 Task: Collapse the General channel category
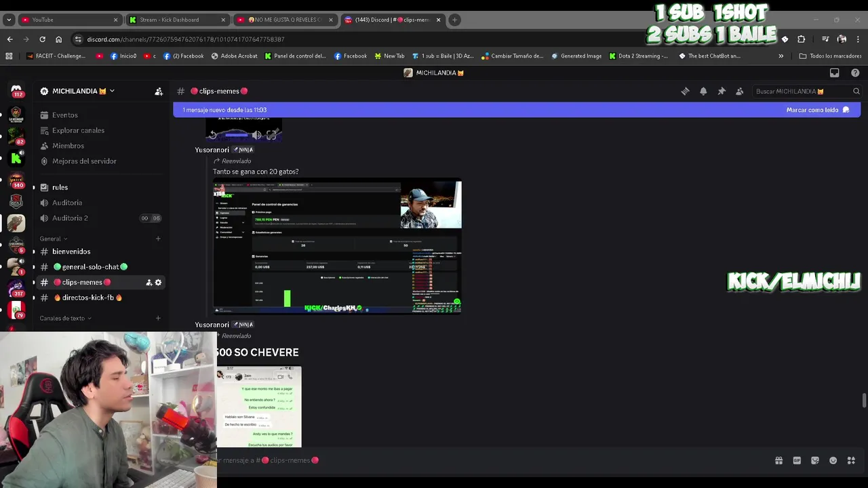point(54,239)
